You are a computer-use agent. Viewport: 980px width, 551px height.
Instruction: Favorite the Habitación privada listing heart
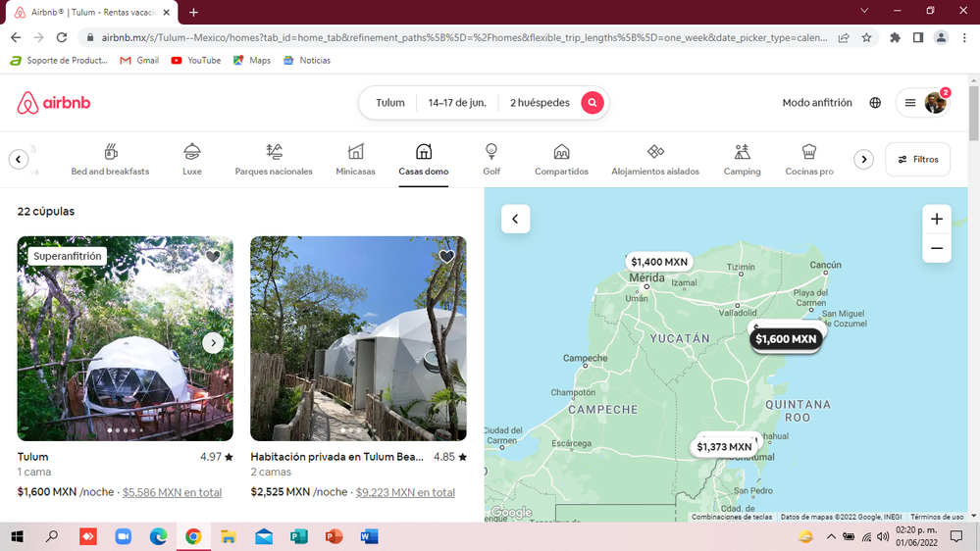click(x=446, y=257)
